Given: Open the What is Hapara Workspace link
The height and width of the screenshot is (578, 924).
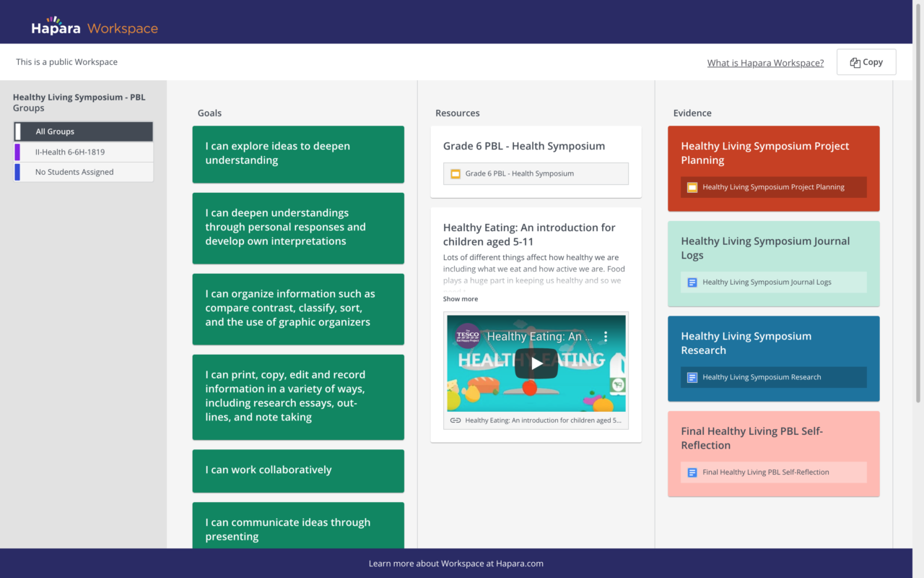Looking at the screenshot, I should click(x=765, y=63).
